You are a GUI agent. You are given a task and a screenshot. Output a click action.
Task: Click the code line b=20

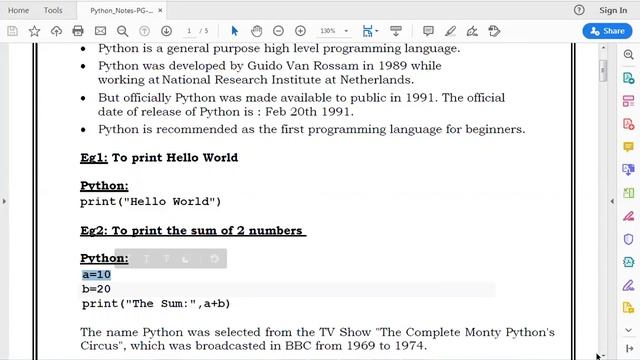[96, 289]
